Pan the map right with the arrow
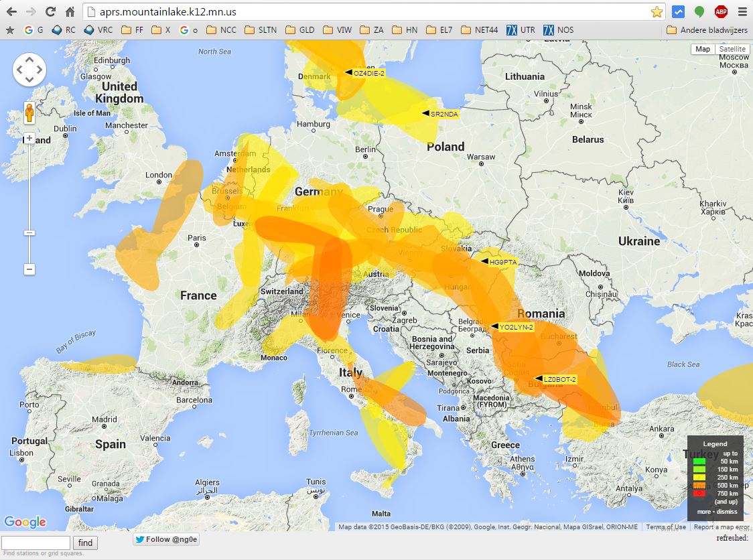The image size is (753, 560). tap(40, 70)
